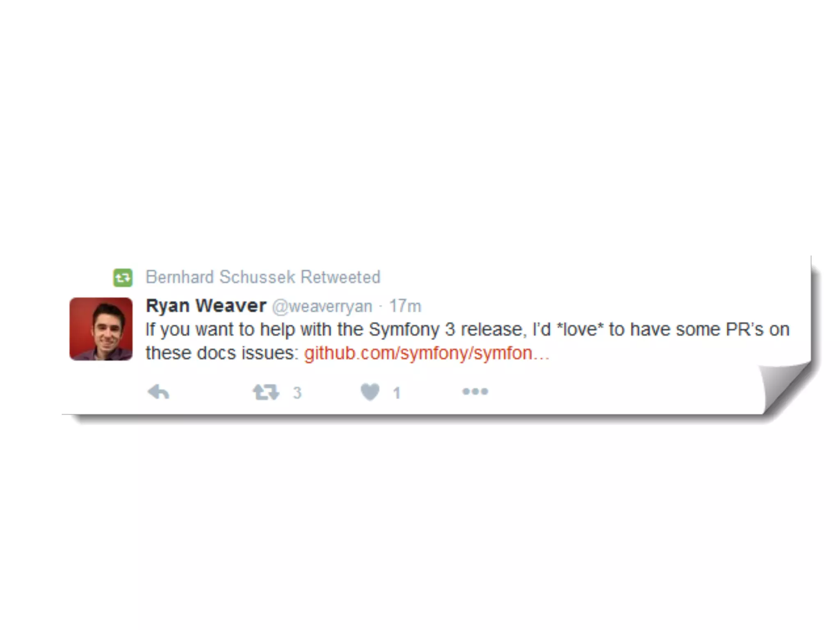Open tweet permalink via 17m timestamp
The image size is (840, 630).
tap(405, 306)
